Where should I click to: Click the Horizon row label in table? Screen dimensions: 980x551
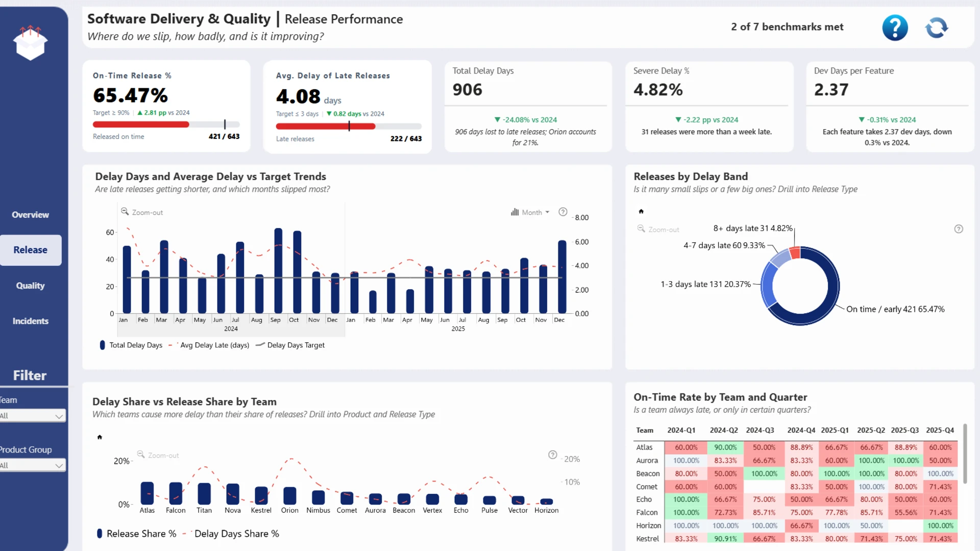[x=649, y=525]
